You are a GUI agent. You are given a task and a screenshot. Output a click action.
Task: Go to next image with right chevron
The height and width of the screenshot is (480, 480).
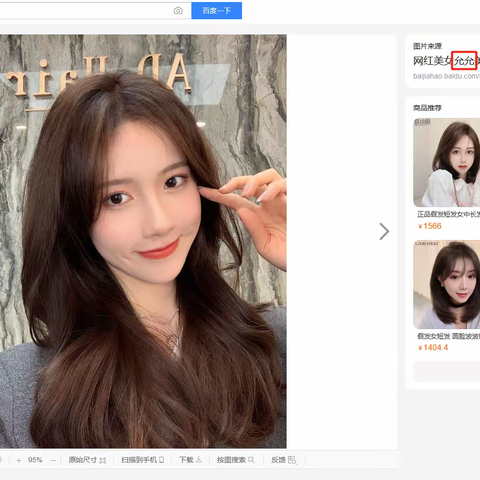pyautogui.click(x=384, y=231)
